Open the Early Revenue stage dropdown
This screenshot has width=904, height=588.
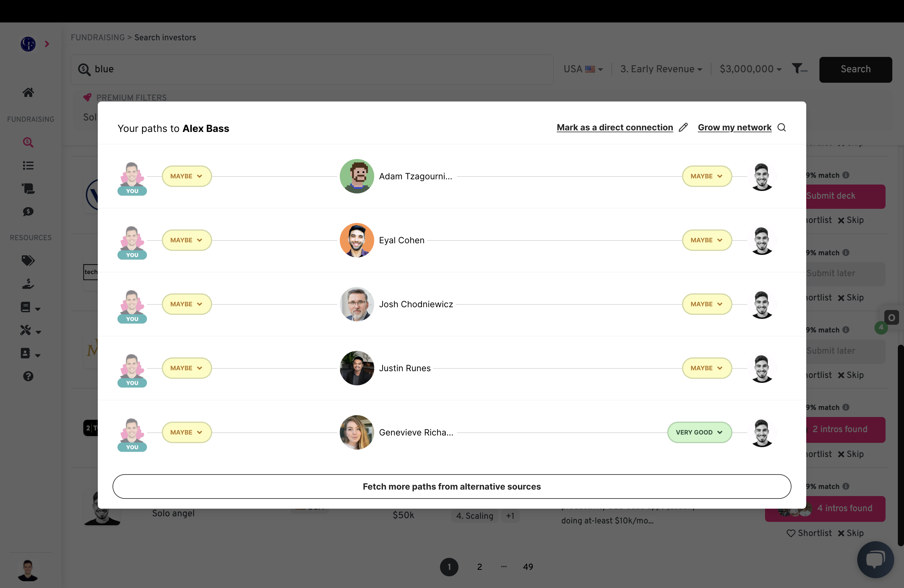tap(661, 69)
